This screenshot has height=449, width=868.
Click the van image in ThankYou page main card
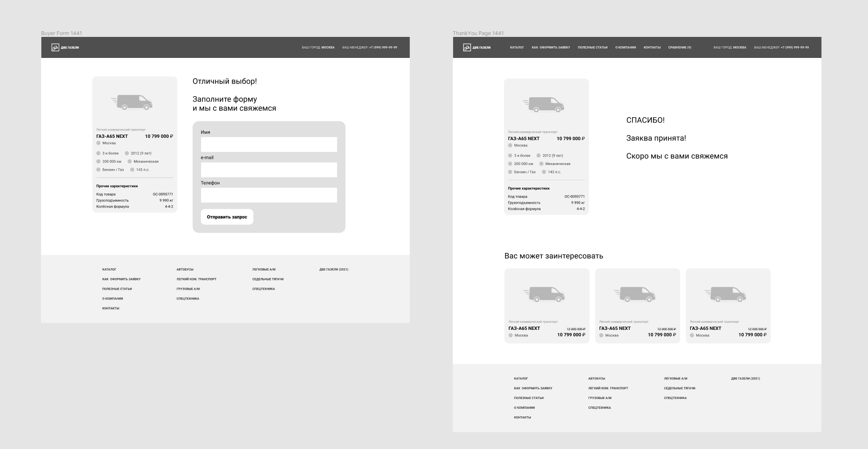tap(543, 105)
